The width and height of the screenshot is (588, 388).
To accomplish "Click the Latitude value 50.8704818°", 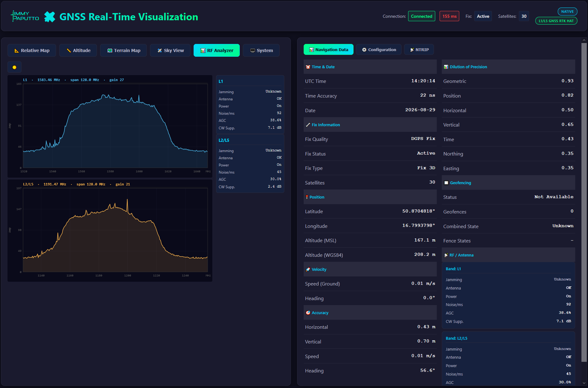I will pyautogui.click(x=418, y=211).
